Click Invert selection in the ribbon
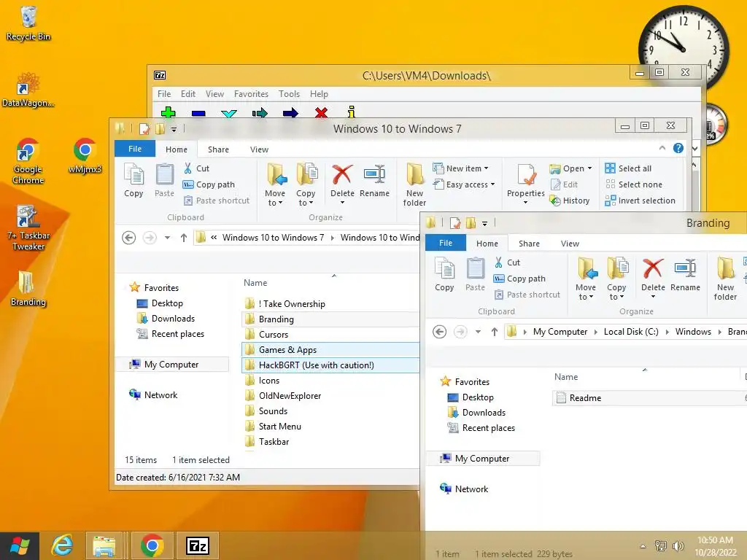747x560 pixels. (640, 201)
